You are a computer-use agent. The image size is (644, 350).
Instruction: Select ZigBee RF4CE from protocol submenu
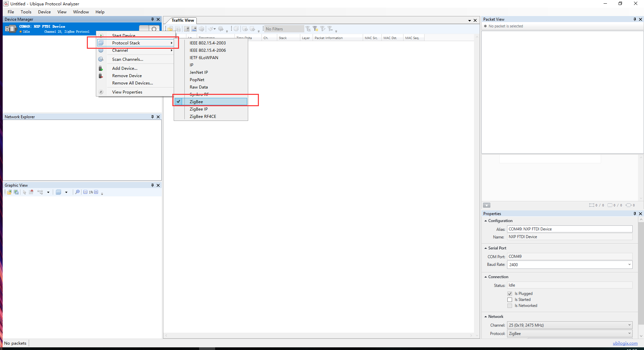pyautogui.click(x=203, y=117)
